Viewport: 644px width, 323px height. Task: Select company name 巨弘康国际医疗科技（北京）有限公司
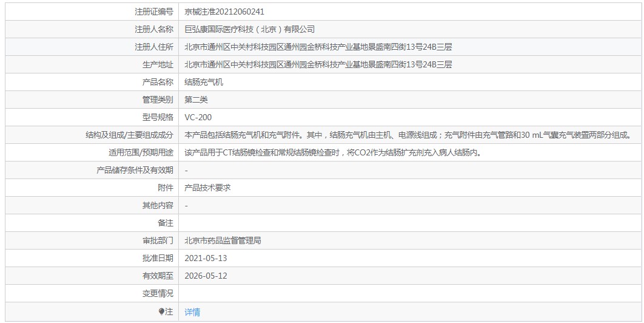pos(250,29)
